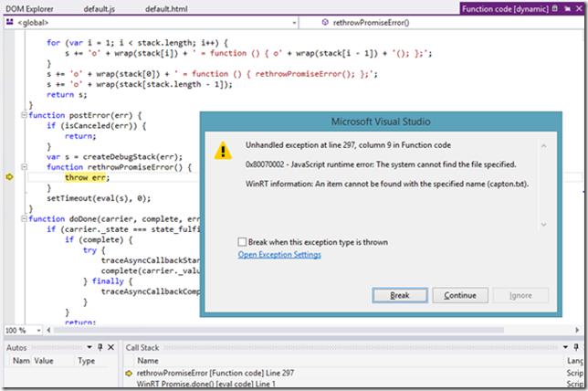Click the Continue button
The width and height of the screenshot is (588, 391).
(x=460, y=295)
